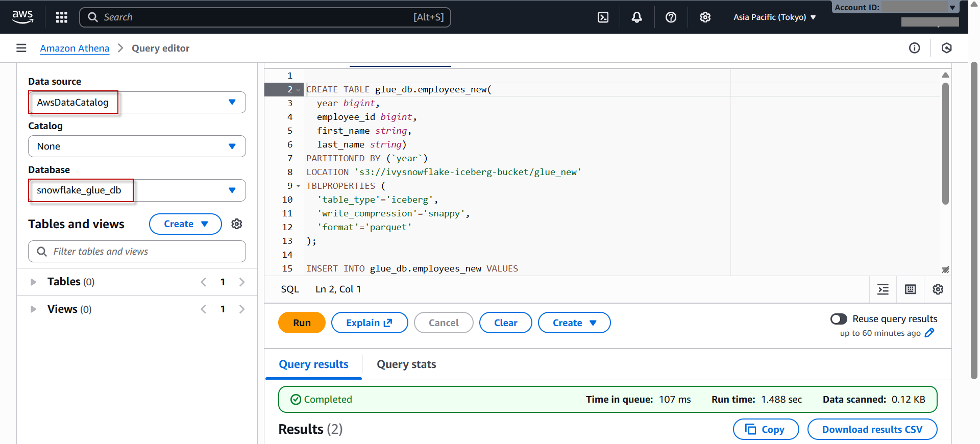Screen dimensions: 980x444
Task: Click 'Run time: 1.488 sec' text
Action: pos(756,400)
